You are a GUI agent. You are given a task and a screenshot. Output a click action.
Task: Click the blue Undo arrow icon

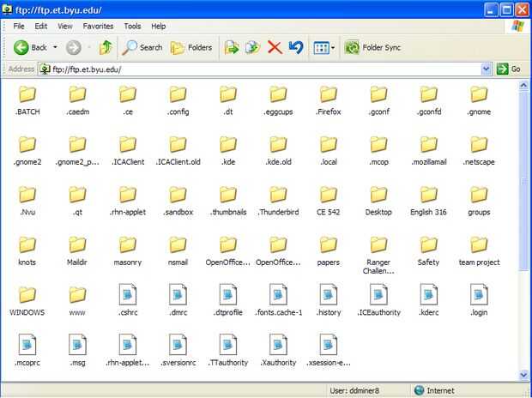point(296,47)
